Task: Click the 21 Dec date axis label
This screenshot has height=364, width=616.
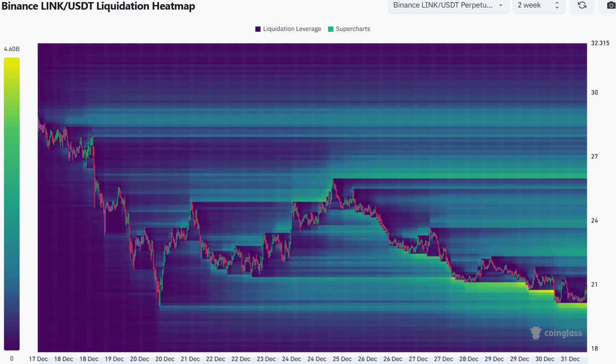Action: pos(190,359)
